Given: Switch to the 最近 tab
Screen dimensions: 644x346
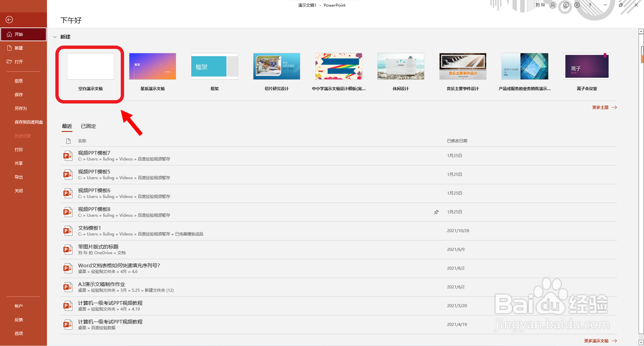Looking at the screenshot, I should pos(67,126).
